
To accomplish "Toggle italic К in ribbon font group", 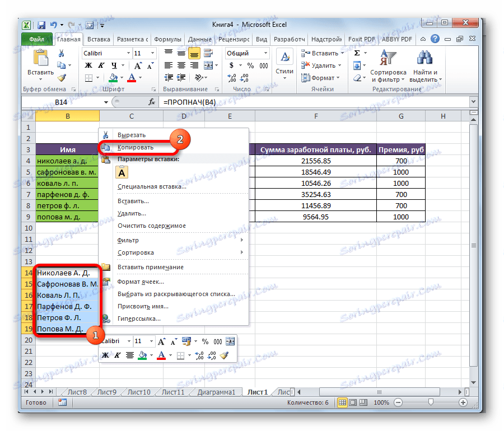I will (101, 65).
